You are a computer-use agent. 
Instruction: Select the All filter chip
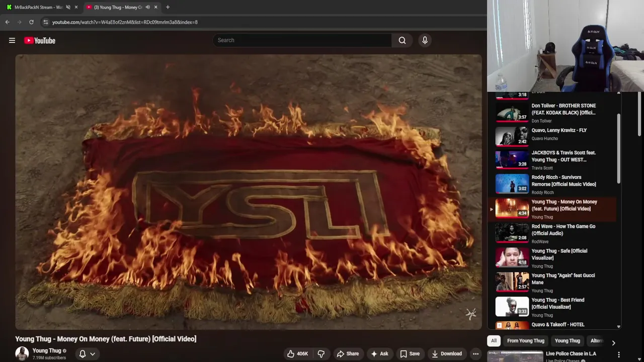494,341
